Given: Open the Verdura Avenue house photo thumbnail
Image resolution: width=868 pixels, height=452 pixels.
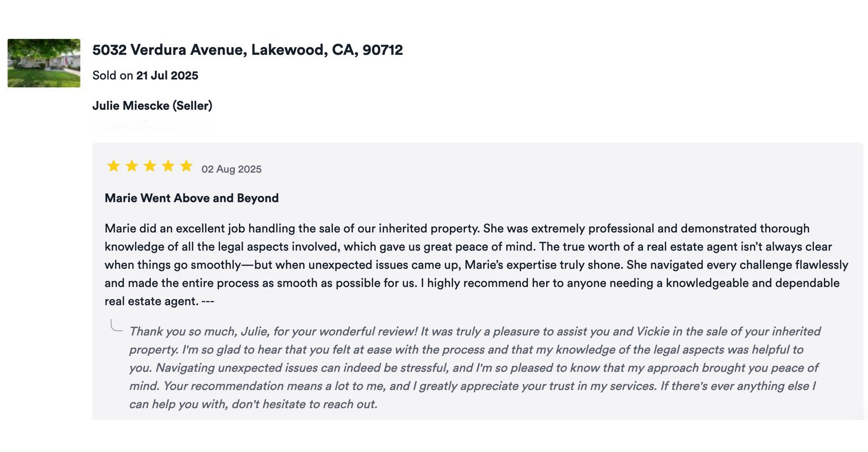Looking at the screenshot, I should pos(44,63).
